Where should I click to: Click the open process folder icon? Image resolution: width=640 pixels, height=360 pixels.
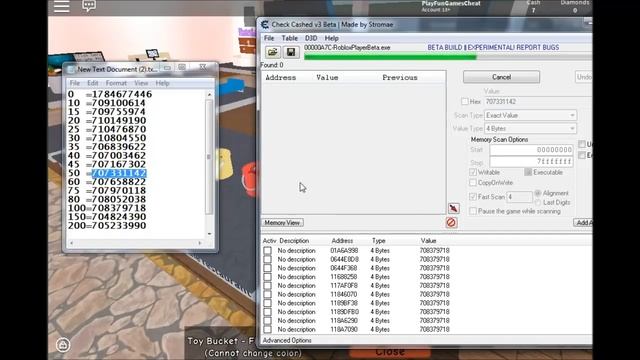coord(272,52)
